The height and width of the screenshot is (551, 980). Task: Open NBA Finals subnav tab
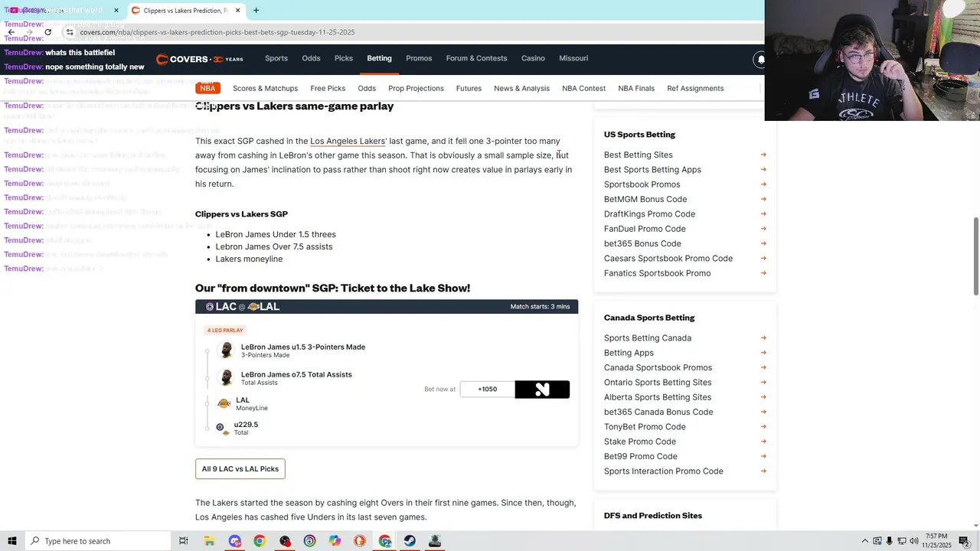pyautogui.click(x=636, y=89)
